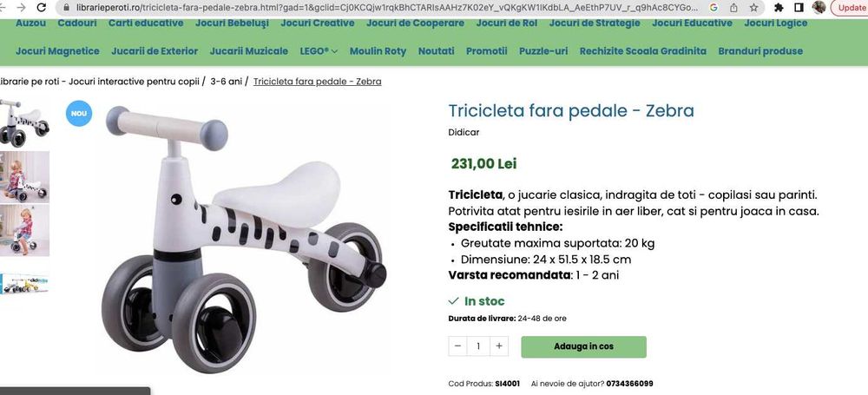Add the product with Adauga in cos
The height and width of the screenshot is (395, 868).
[583, 346]
